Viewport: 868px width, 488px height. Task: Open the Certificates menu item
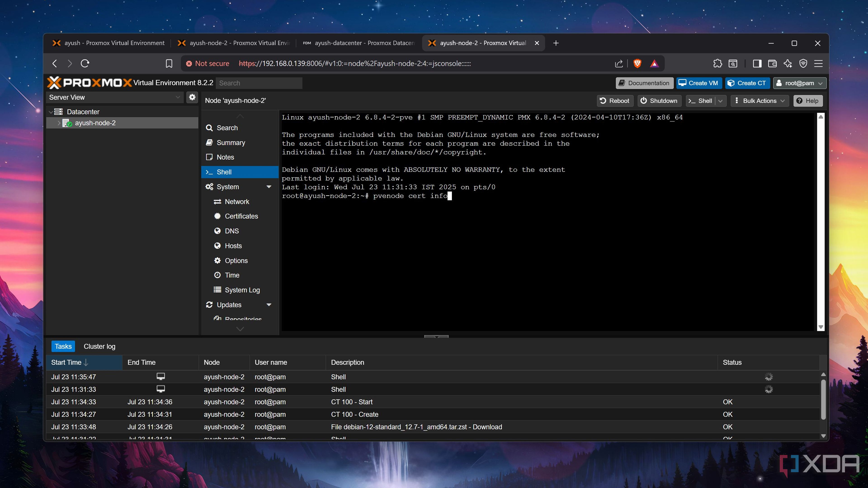point(240,216)
